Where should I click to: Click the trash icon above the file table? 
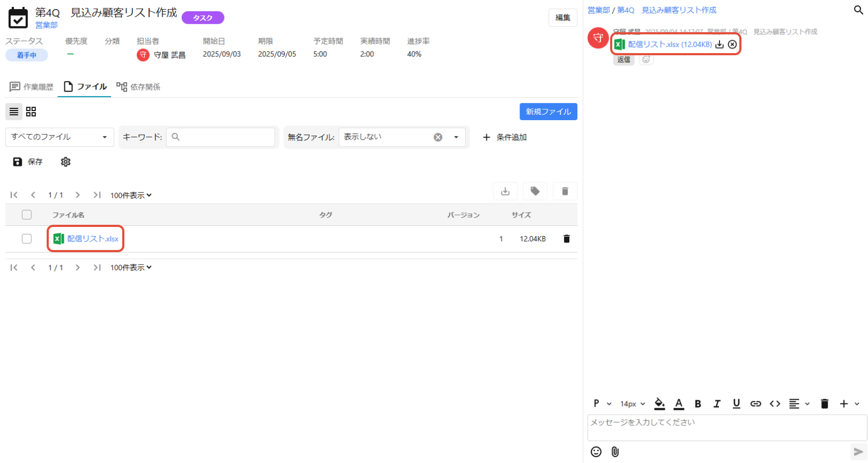point(565,192)
